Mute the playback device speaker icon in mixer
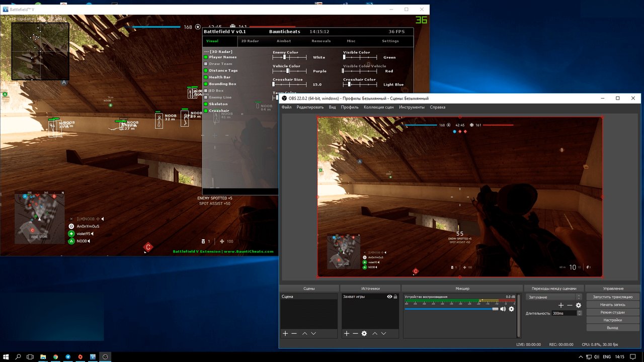Image resolution: width=644 pixels, height=362 pixels. coord(503,309)
